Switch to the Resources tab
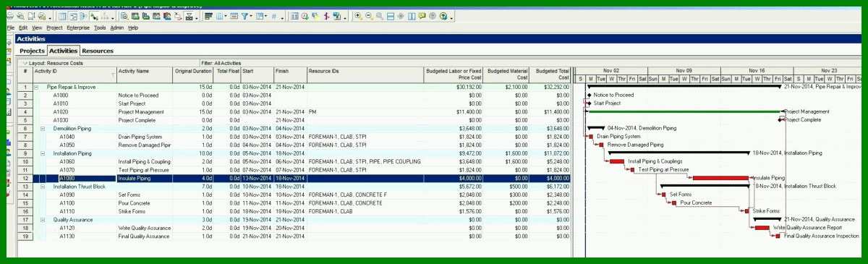 tap(98, 51)
